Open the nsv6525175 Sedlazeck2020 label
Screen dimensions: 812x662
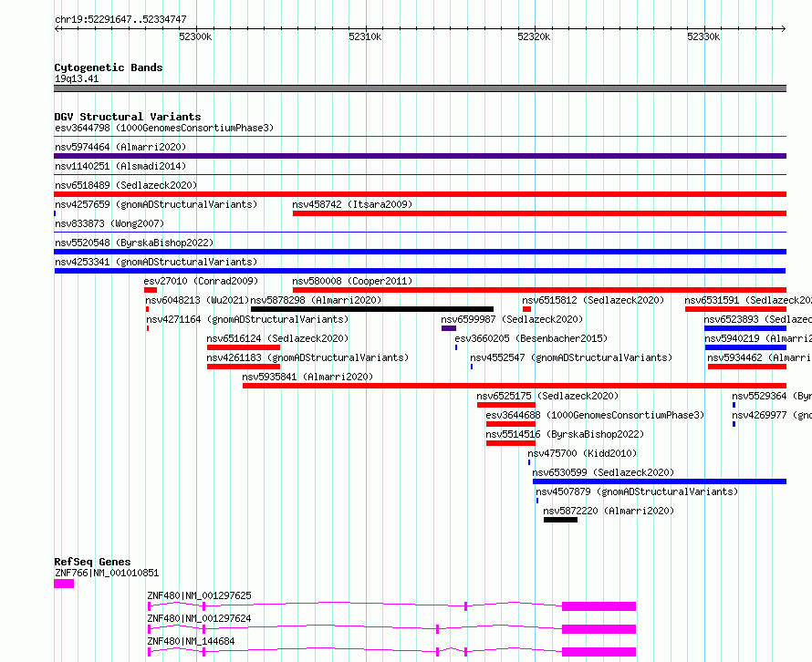[x=548, y=396]
